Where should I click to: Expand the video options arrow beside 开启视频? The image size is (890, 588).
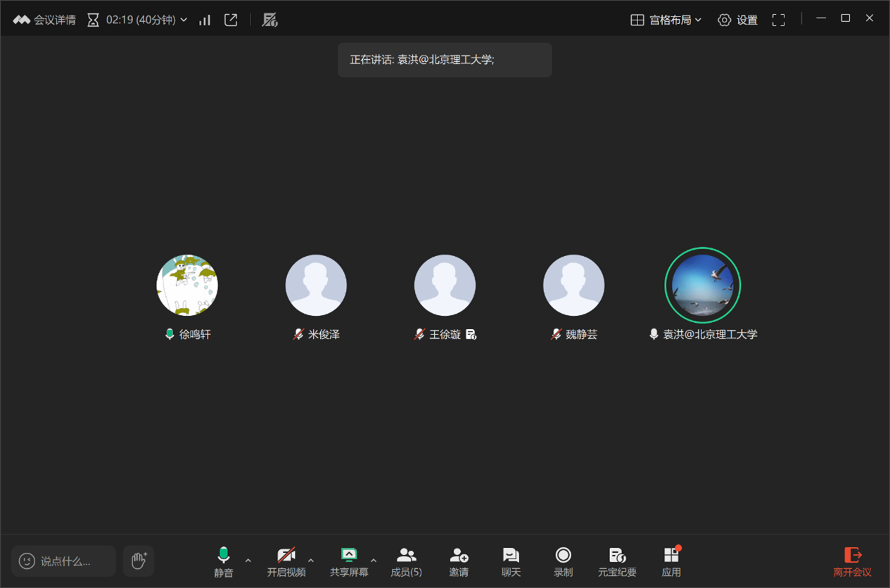[311, 561]
